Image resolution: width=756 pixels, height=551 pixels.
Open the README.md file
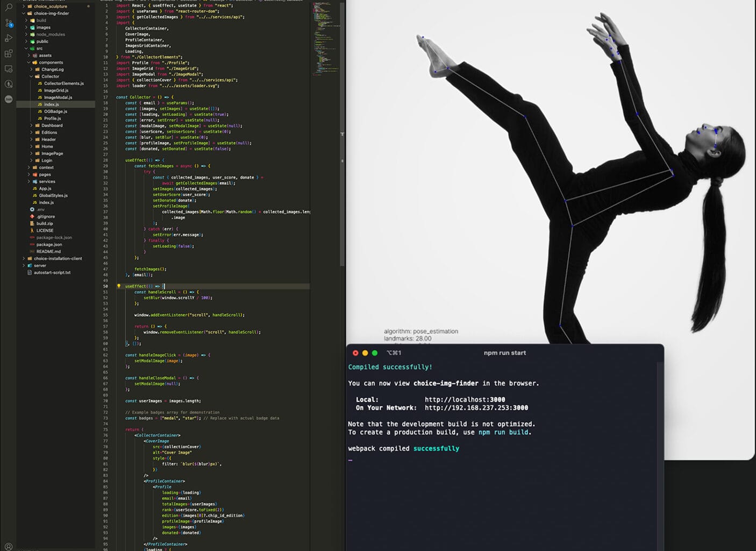[49, 251]
